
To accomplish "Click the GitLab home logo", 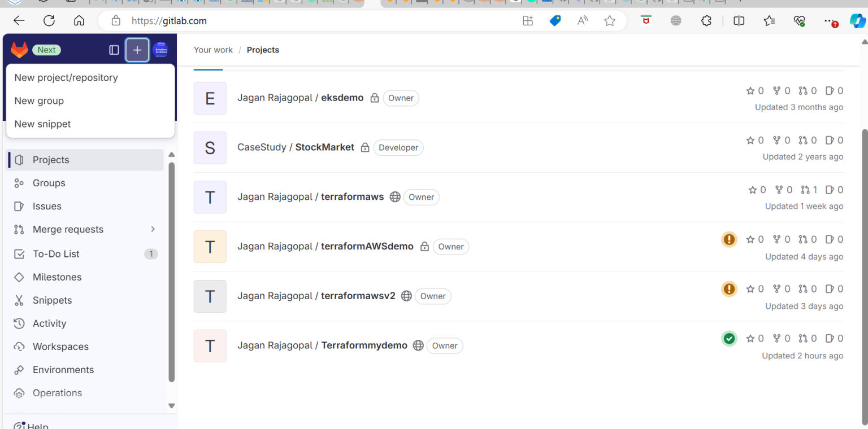I will click(x=19, y=50).
